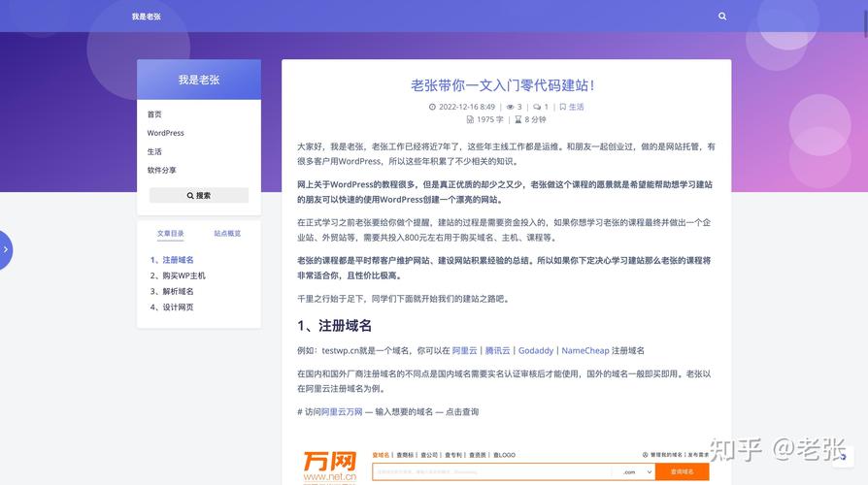Go to 首页 in the sidebar menu
The image size is (868, 485).
[x=154, y=113]
